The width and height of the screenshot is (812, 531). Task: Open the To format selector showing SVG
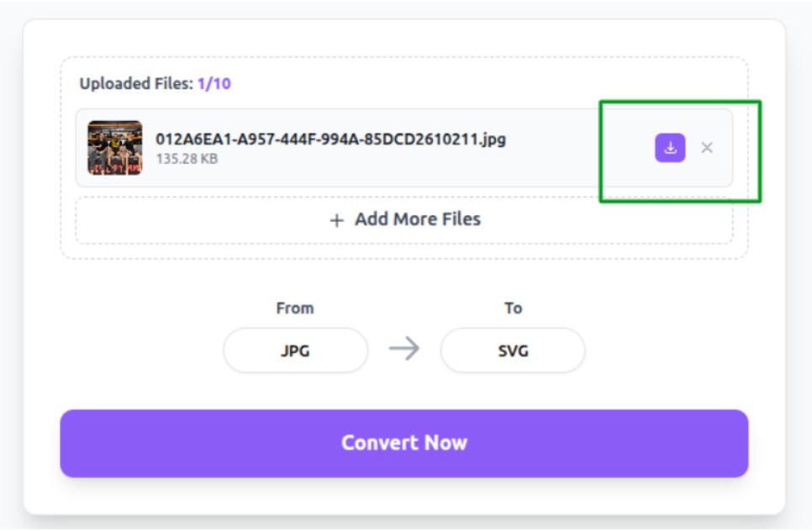tap(513, 350)
